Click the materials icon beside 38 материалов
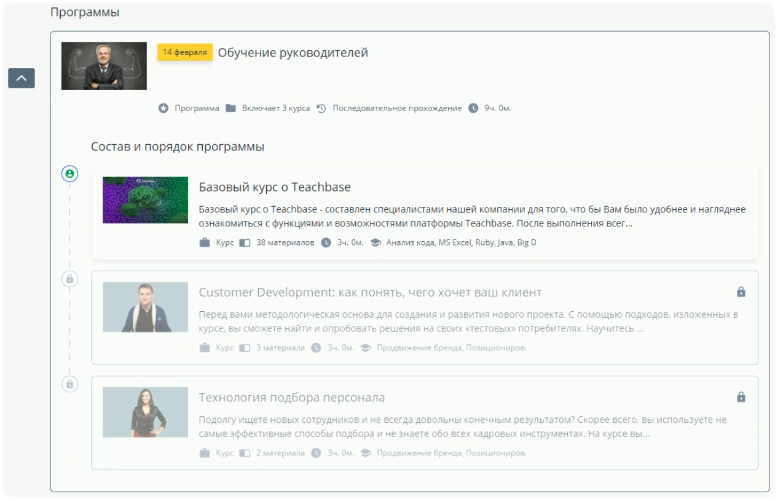This screenshot has width=778, height=500. (x=245, y=243)
